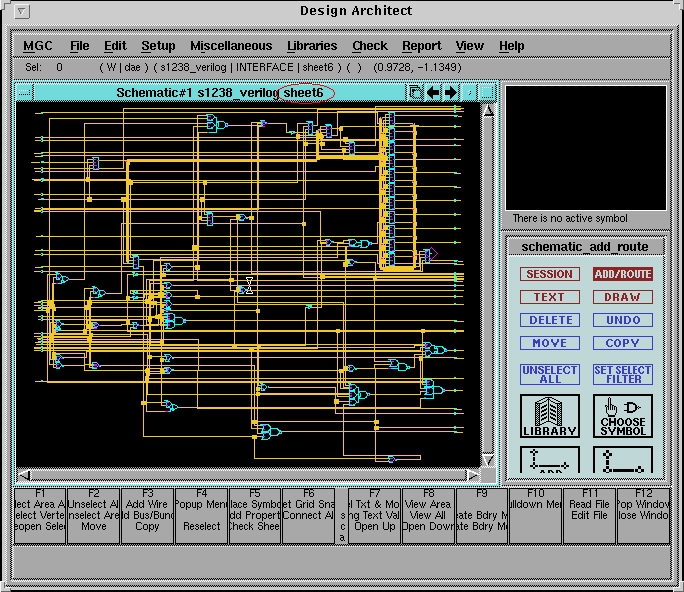The height and width of the screenshot is (592, 684).
Task: Activate the ADD/ROUTE palette mode
Action: tap(622, 274)
